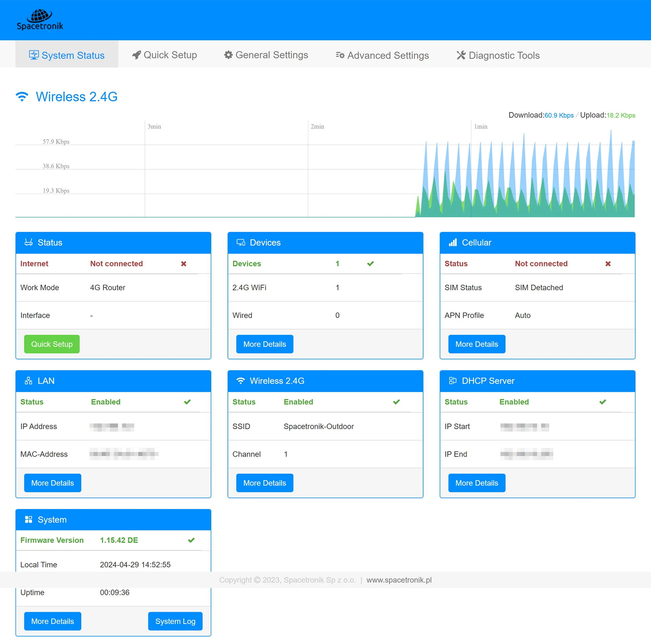Click grid icon in System card header
The height and width of the screenshot is (644, 651).
[x=28, y=519]
